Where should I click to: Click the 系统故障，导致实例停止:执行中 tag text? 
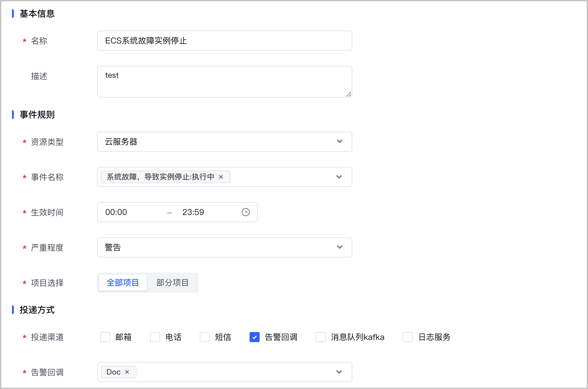[x=160, y=177]
